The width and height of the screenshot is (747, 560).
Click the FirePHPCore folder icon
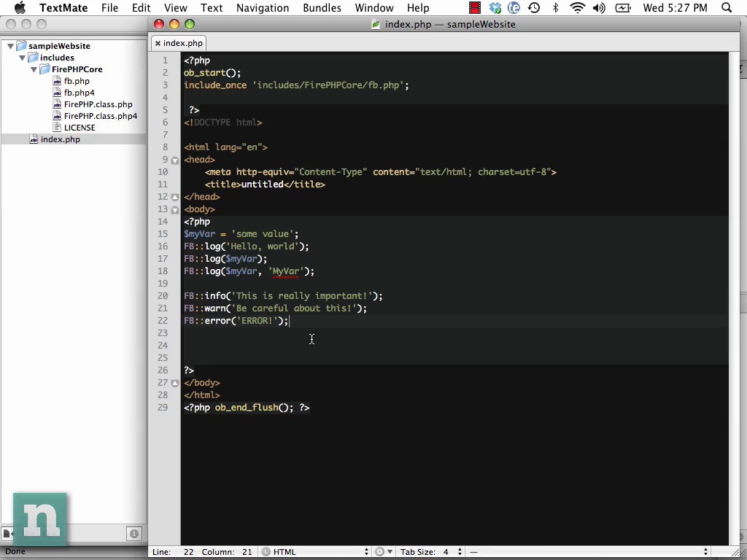tap(44, 69)
